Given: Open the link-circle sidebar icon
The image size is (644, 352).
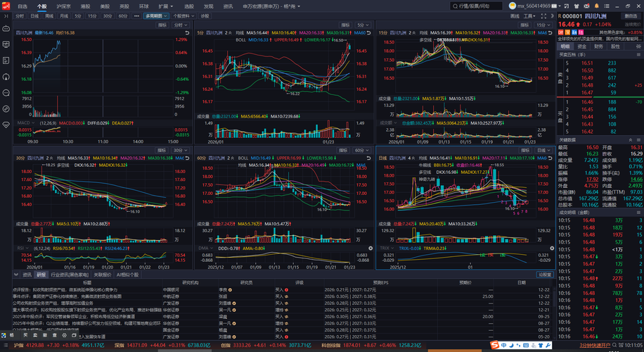Looking at the screenshot, I should [x=6, y=108].
